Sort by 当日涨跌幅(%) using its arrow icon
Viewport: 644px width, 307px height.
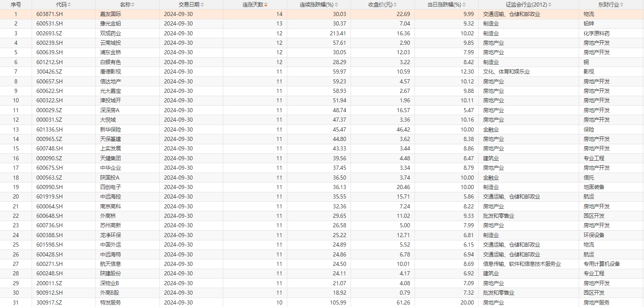pyautogui.click(x=464, y=5)
